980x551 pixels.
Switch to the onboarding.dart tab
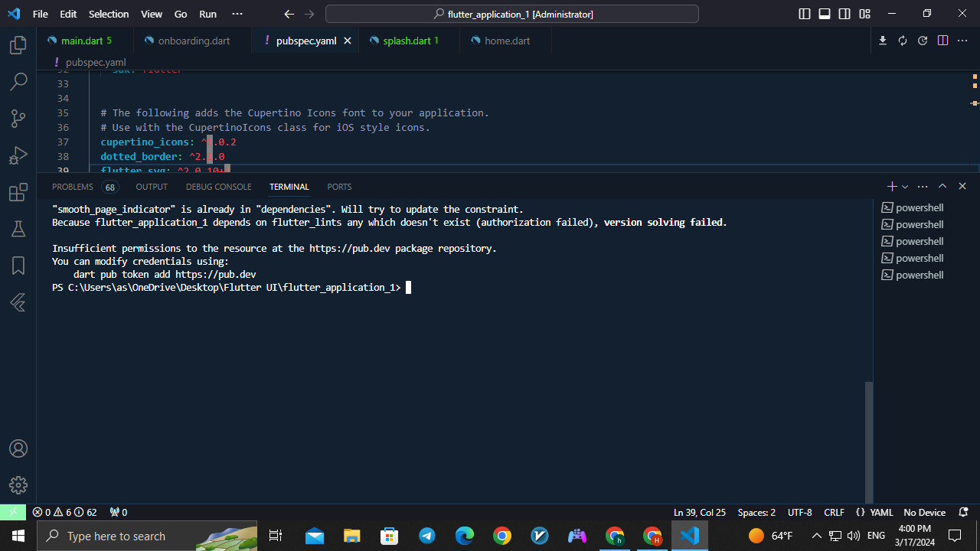click(x=193, y=41)
